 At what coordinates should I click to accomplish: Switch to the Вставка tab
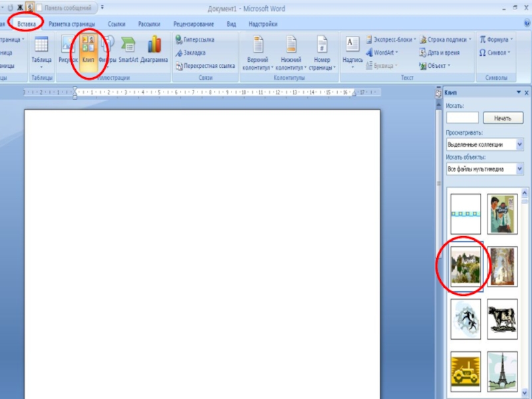26,24
